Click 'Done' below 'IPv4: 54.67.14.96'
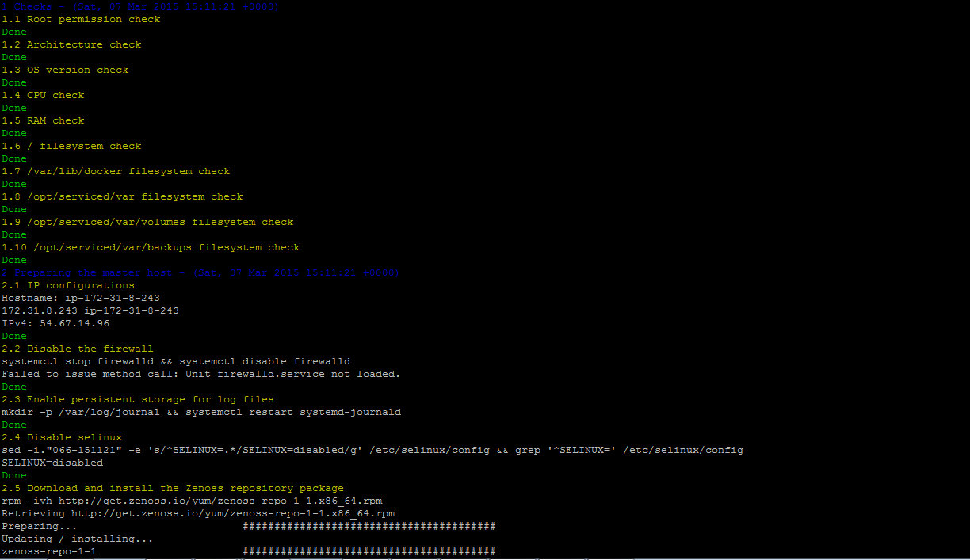 pyautogui.click(x=14, y=336)
